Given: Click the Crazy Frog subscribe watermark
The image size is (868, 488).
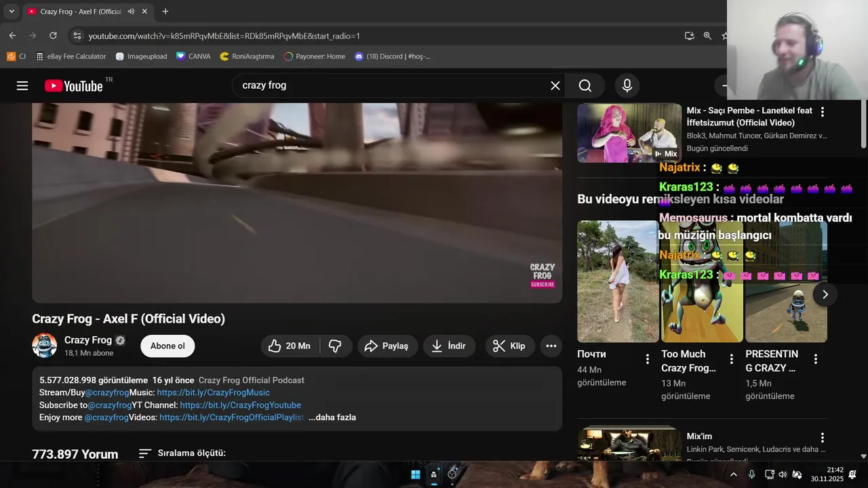Looking at the screenshot, I should click(x=542, y=276).
